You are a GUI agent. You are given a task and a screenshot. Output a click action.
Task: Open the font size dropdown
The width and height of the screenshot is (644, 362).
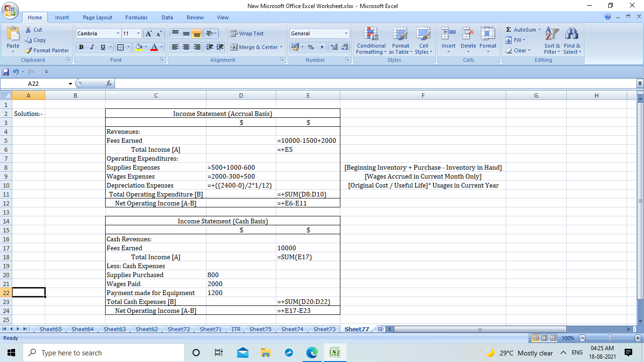[x=138, y=33]
